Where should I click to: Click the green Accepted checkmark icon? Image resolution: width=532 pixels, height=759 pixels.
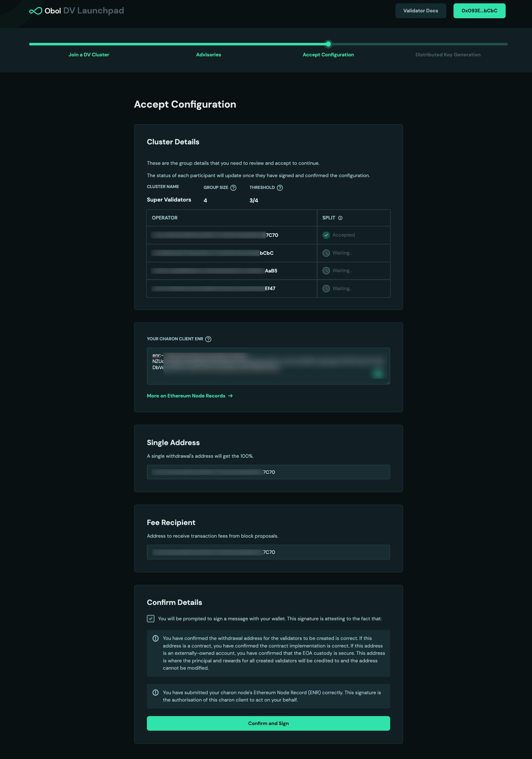point(326,235)
